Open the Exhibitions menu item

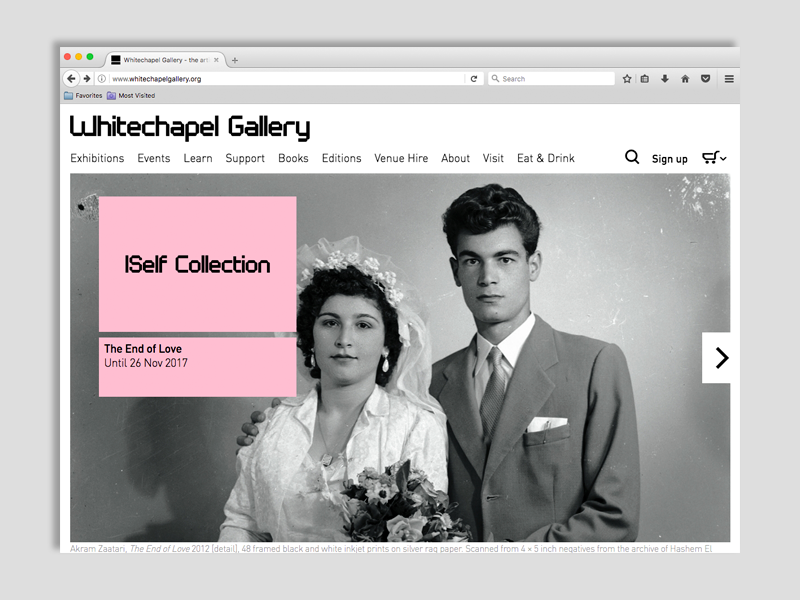[x=97, y=158]
